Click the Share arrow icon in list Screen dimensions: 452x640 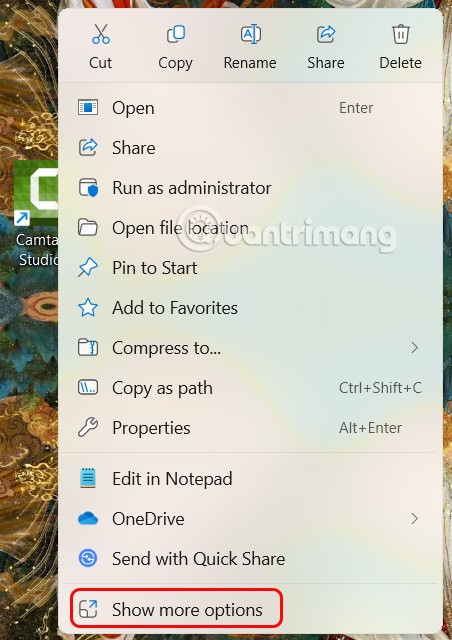tap(88, 147)
